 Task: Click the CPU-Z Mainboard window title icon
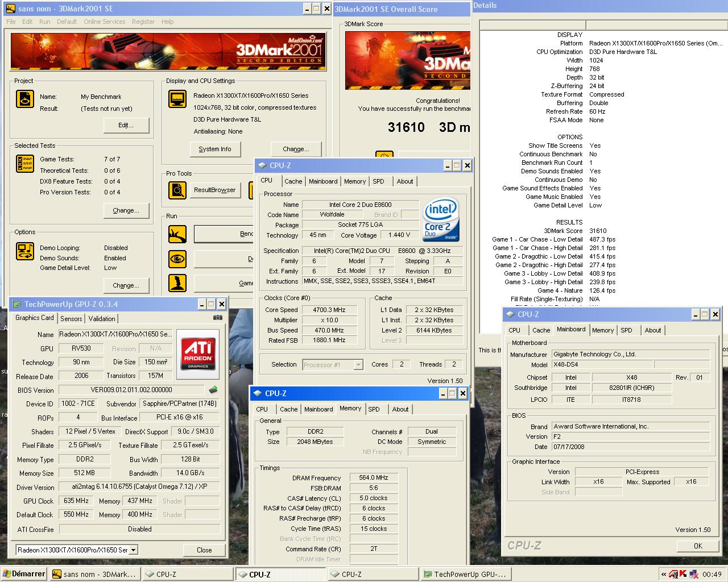(x=510, y=314)
